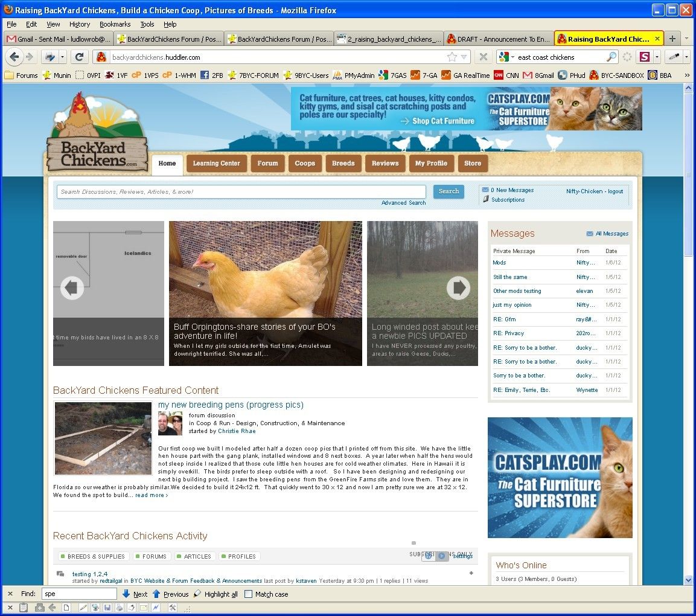Switch to the DRAFT - Announcement tab
696x616 pixels.
499,39
